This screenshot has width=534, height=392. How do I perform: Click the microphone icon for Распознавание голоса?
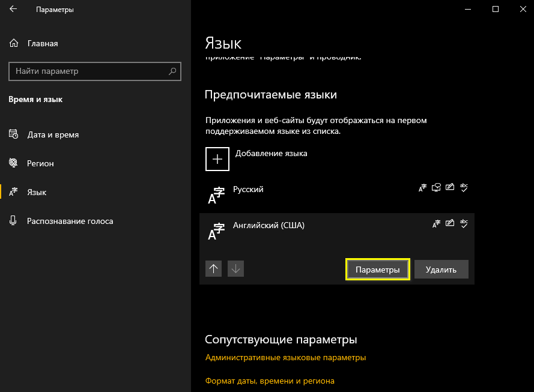coord(13,221)
